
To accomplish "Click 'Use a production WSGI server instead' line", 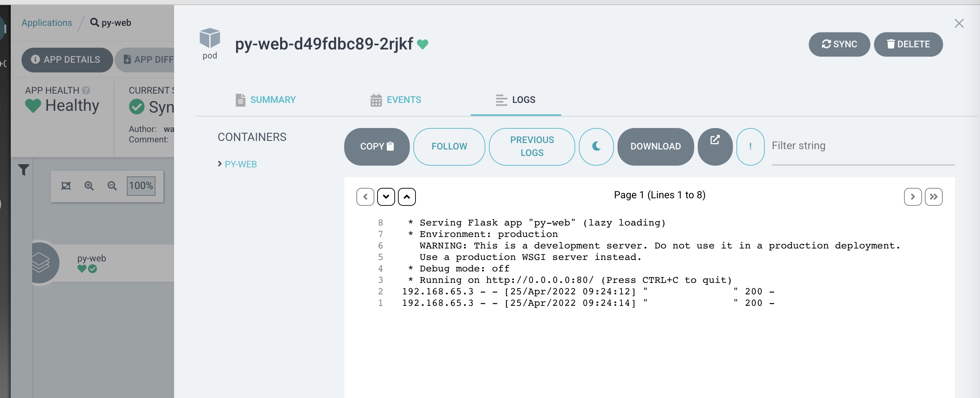I will click(x=530, y=257).
